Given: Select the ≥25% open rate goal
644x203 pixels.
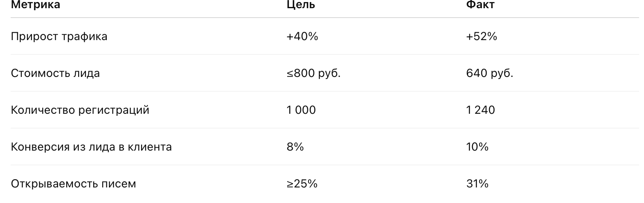Looking at the screenshot, I should tap(302, 184).
